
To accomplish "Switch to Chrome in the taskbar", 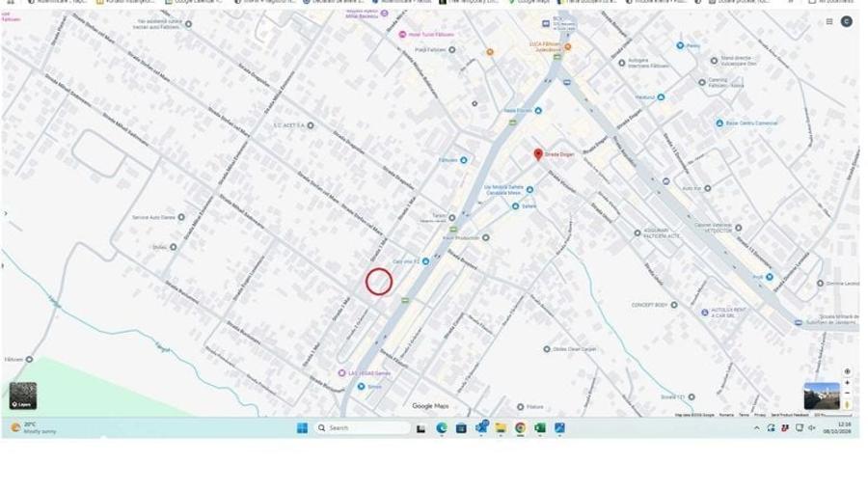I will (521, 428).
